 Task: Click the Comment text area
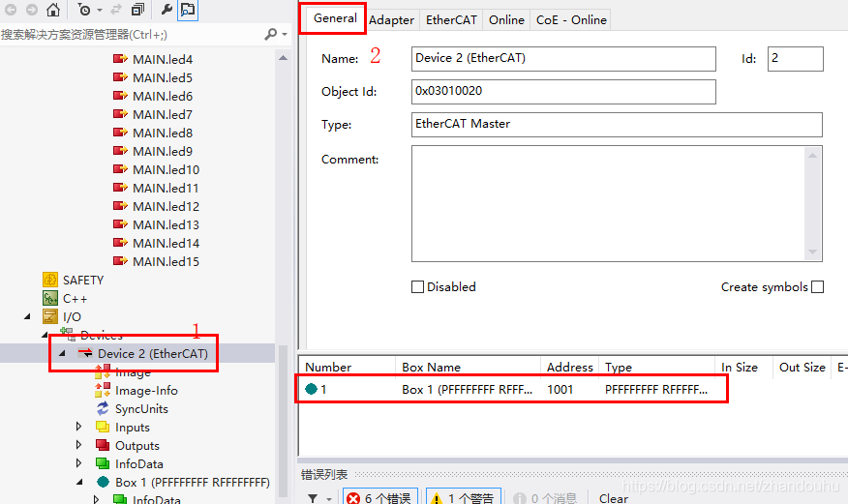point(608,204)
